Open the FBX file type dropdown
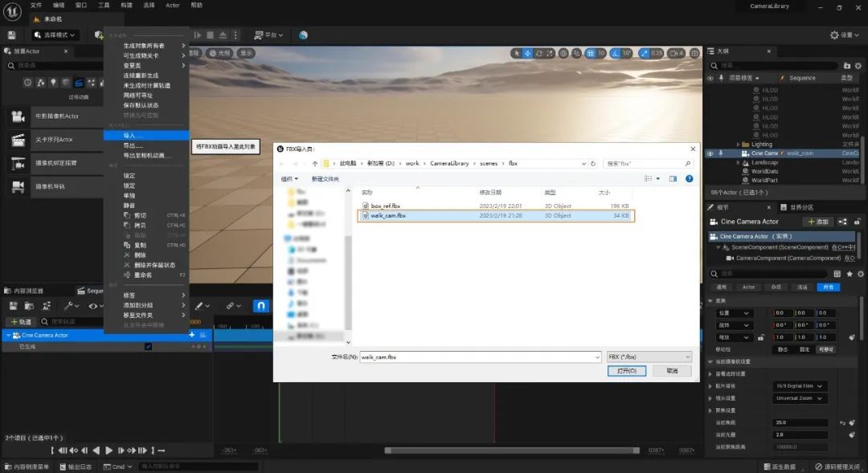Viewport: 868px width, 473px height. click(649, 357)
